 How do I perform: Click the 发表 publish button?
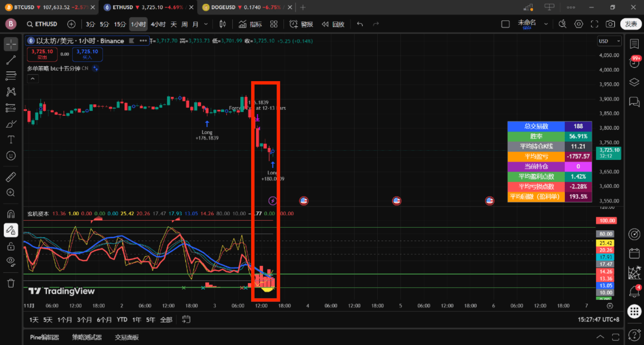(x=631, y=24)
